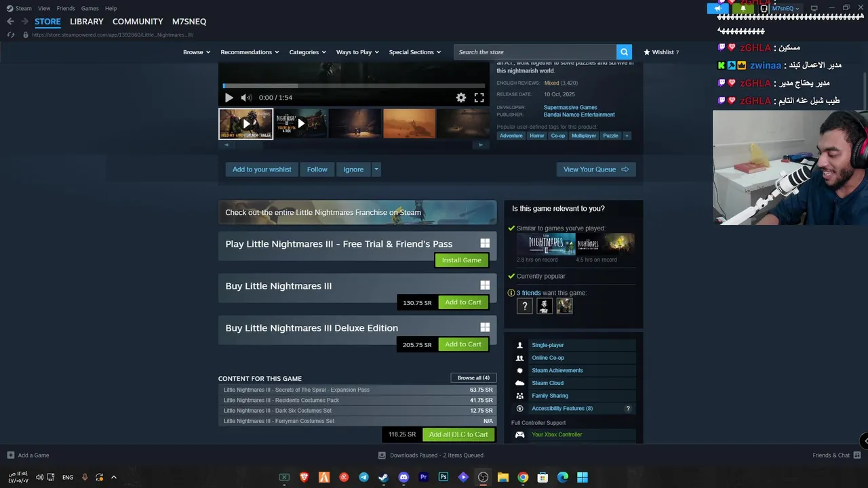This screenshot has width=868, height=488.
Task: Open File Explorer from taskbar
Action: point(503,477)
